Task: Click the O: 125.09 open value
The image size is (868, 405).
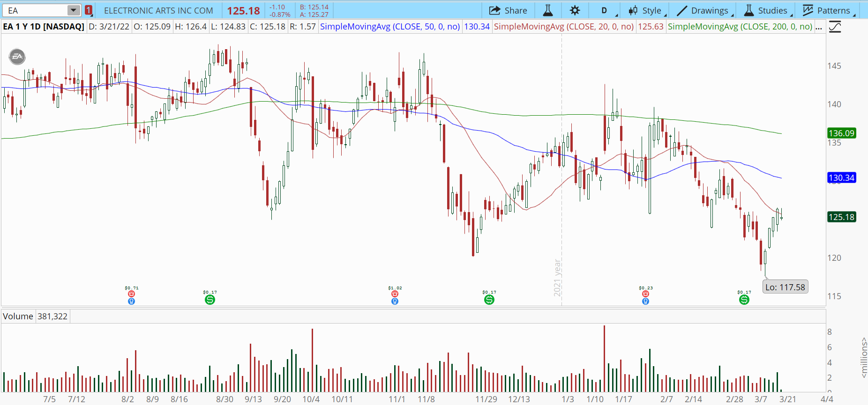Action: (x=152, y=27)
